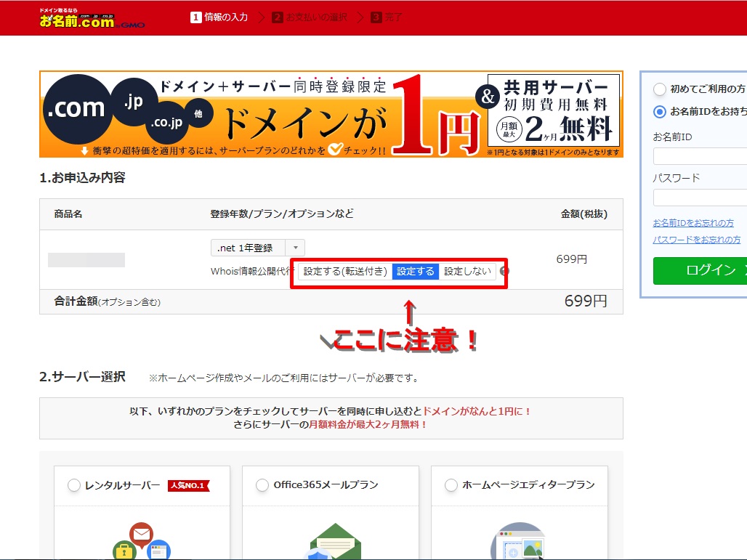Click the 699円 total amount
The height and width of the screenshot is (560, 747).
point(586,301)
